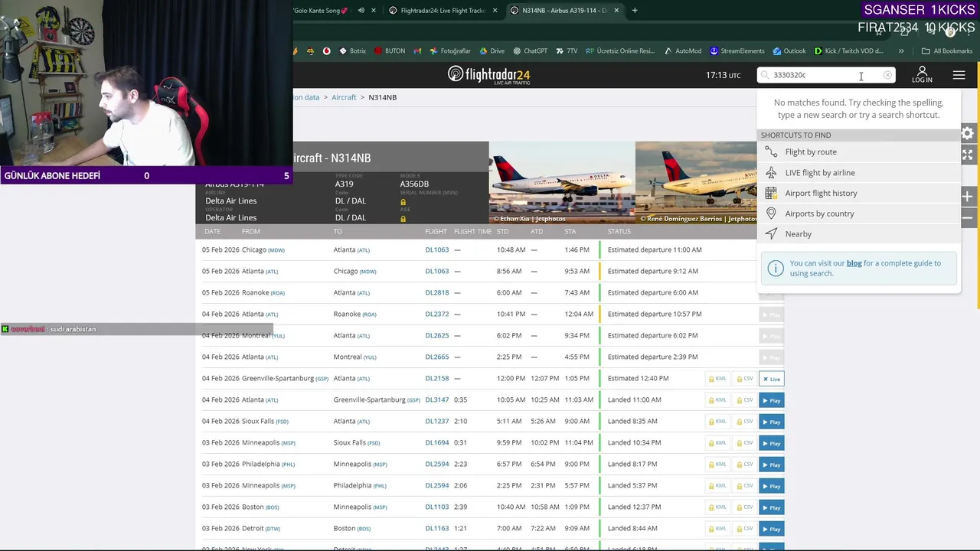This screenshot has height=551, width=980.
Task: Click the FLIGHT TIME column header
Action: [x=472, y=231]
